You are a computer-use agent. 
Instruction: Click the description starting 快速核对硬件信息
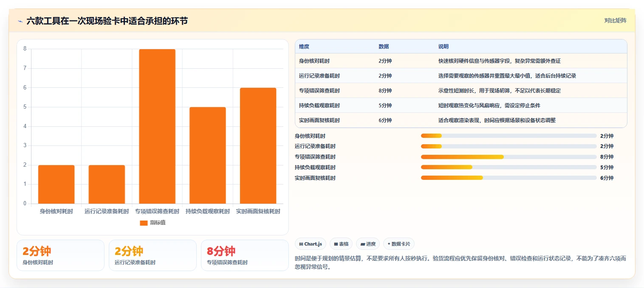point(500,61)
